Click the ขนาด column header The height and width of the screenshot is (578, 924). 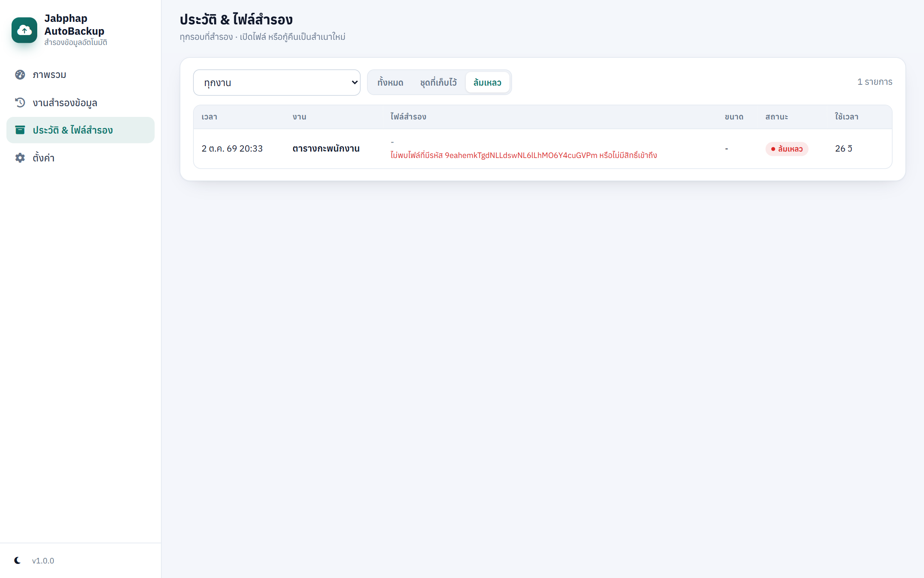pos(734,117)
